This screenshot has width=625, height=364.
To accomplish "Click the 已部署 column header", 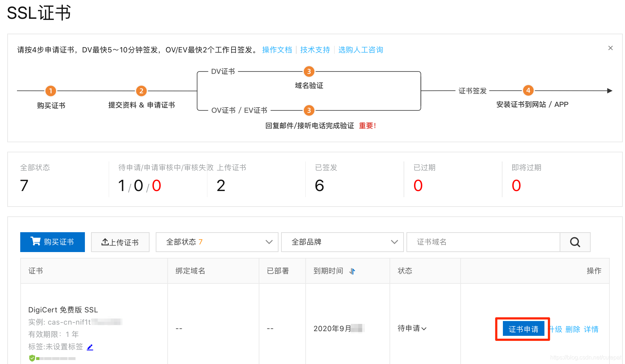I will 278,271.
